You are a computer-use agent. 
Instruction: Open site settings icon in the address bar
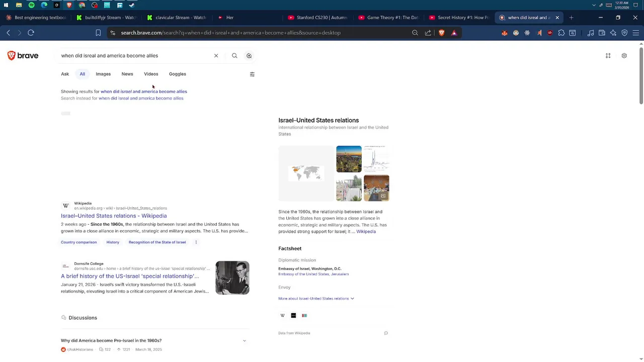113,33
